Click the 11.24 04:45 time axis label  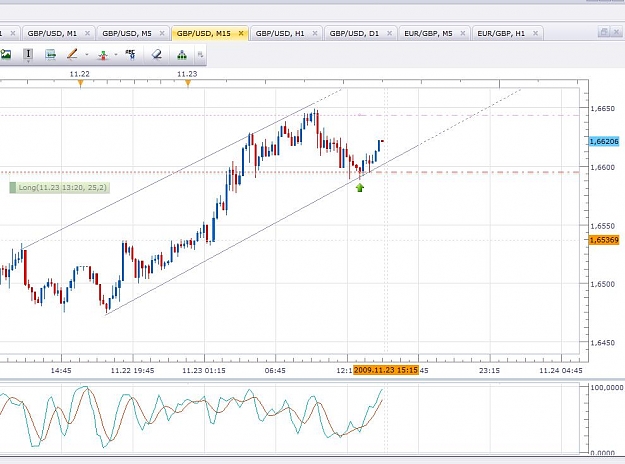pyautogui.click(x=561, y=371)
